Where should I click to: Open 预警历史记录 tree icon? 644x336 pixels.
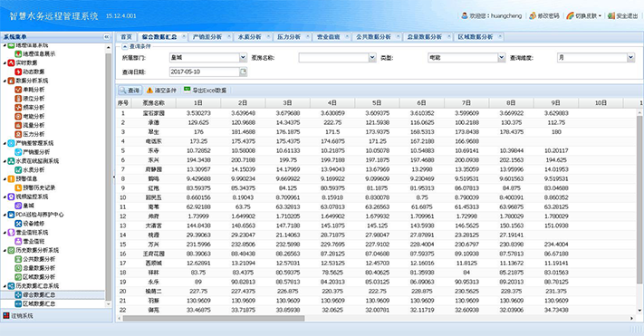[18, 187]
